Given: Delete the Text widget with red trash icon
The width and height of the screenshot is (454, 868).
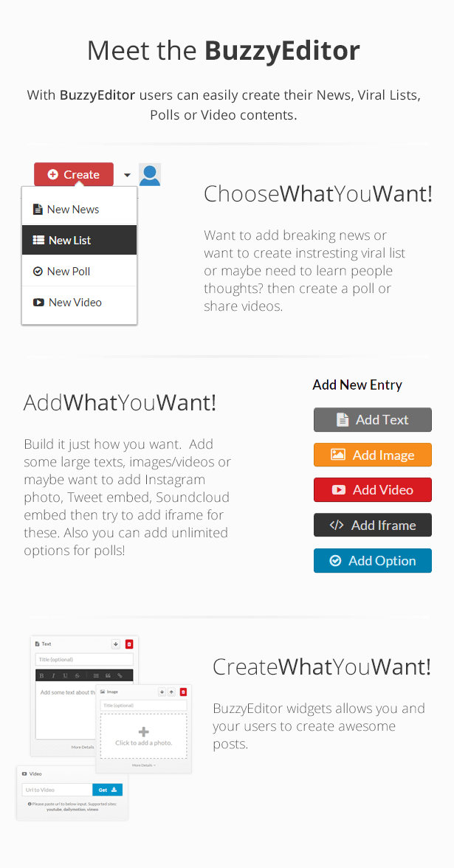Looking at the screenshot, I should [129, 644].
